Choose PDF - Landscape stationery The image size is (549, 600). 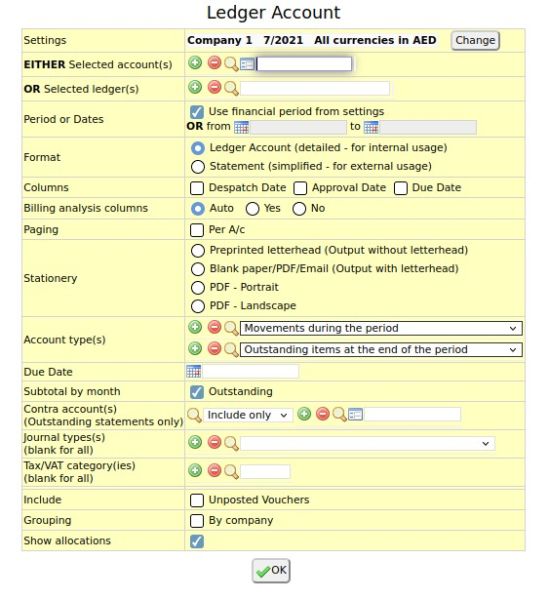[x=198, y=306]
